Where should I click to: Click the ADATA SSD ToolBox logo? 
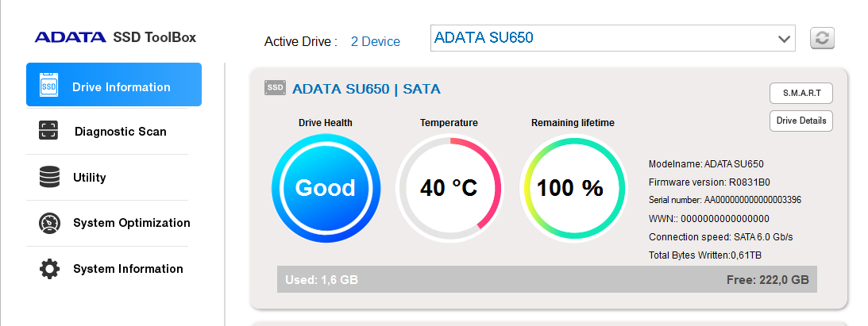116,37
